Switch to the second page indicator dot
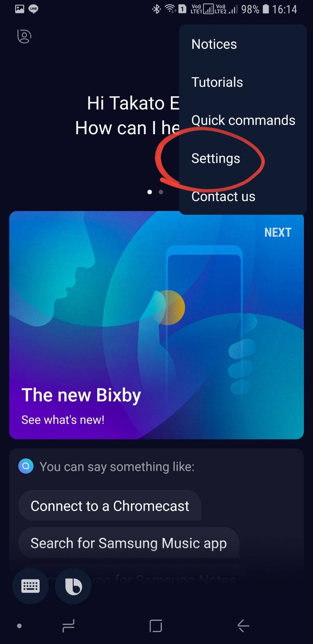The height and width of the screenshot is (644, 313). pyautogui.click(x=161, y=192)
